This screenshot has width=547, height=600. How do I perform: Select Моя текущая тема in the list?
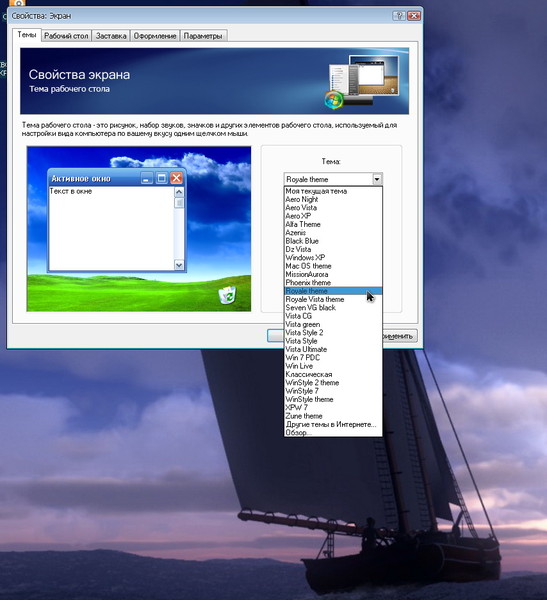click(333, 191)
